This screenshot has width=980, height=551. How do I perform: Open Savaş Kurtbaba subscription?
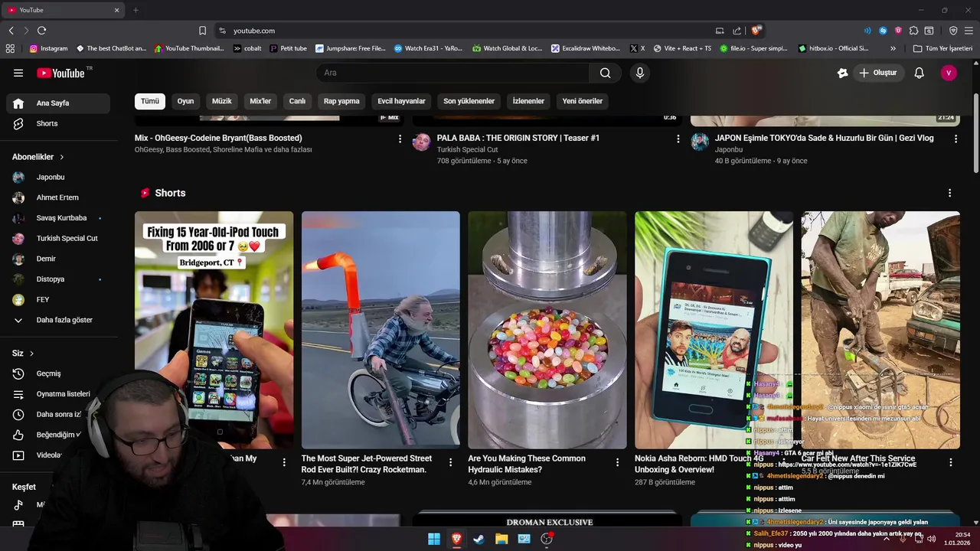point(58,218)
